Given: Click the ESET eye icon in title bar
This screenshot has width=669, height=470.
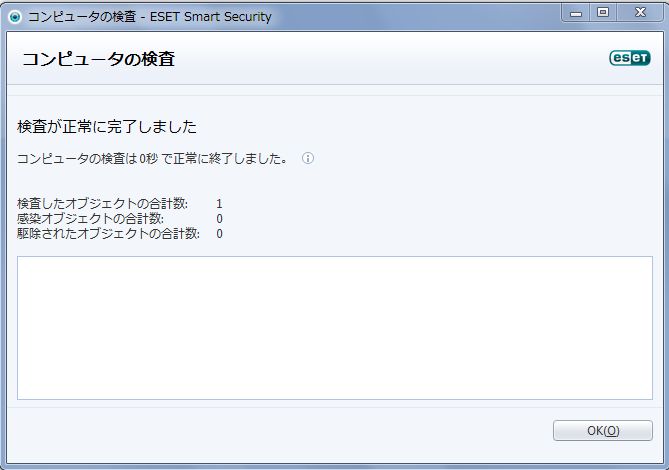Looking at the screenshot, I should (x=15, y=17).
